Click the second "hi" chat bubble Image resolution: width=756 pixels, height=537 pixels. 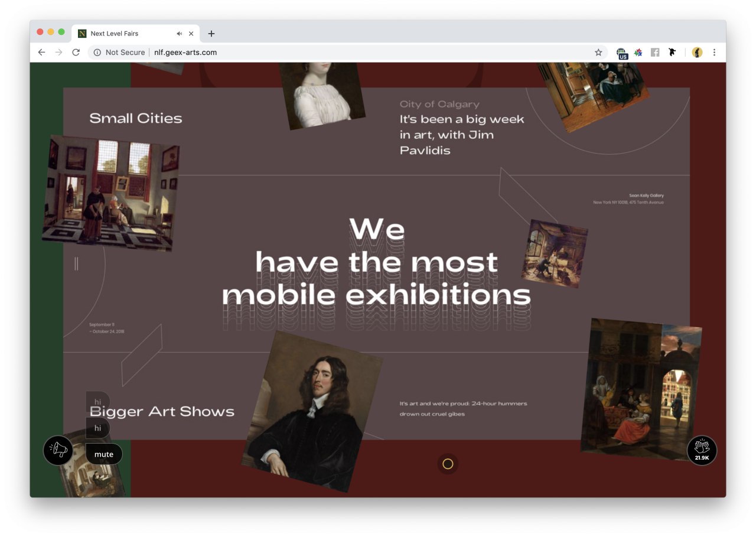pos(98,428)
